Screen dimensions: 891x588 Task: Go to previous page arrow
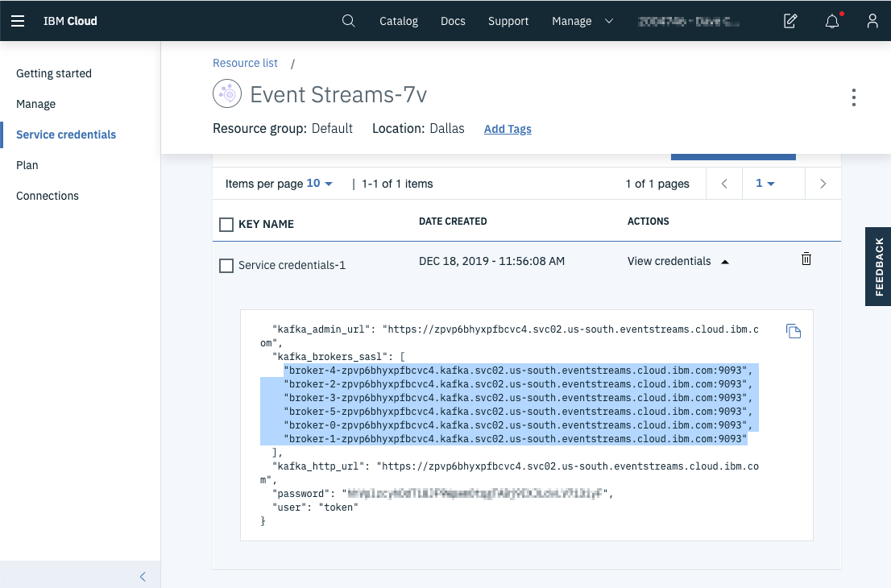coord(724,184)
